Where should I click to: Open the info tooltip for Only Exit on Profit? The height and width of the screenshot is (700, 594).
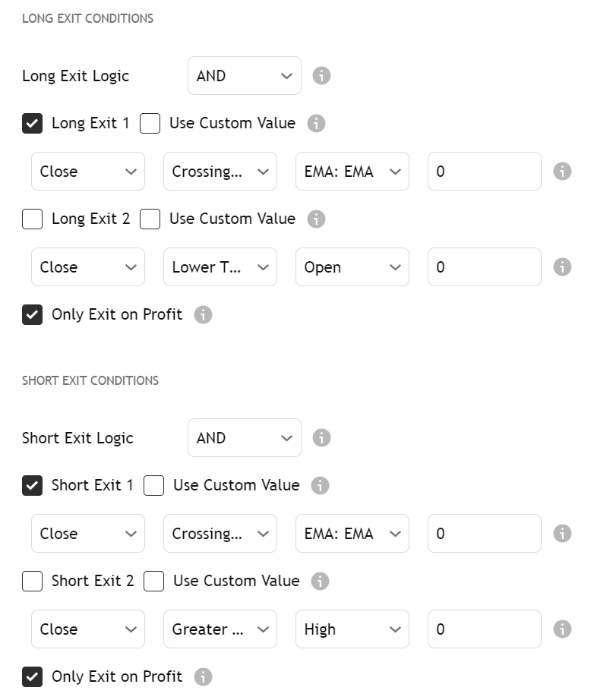coord(203,314)
